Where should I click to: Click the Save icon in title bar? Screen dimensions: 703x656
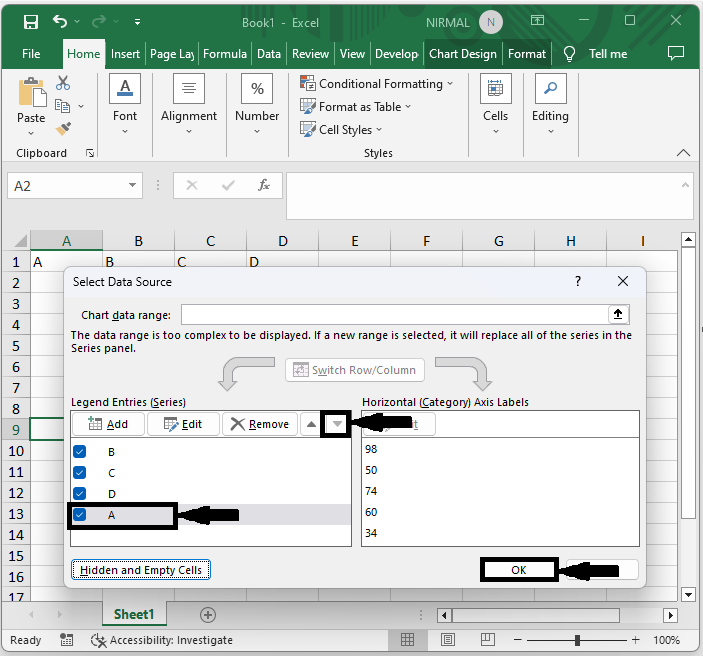(30, 21)
